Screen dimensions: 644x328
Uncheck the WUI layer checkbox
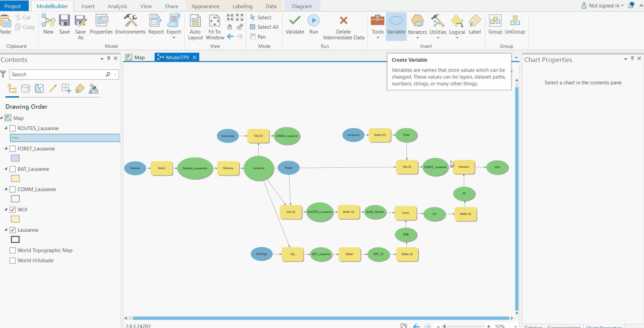click(13, 210)
